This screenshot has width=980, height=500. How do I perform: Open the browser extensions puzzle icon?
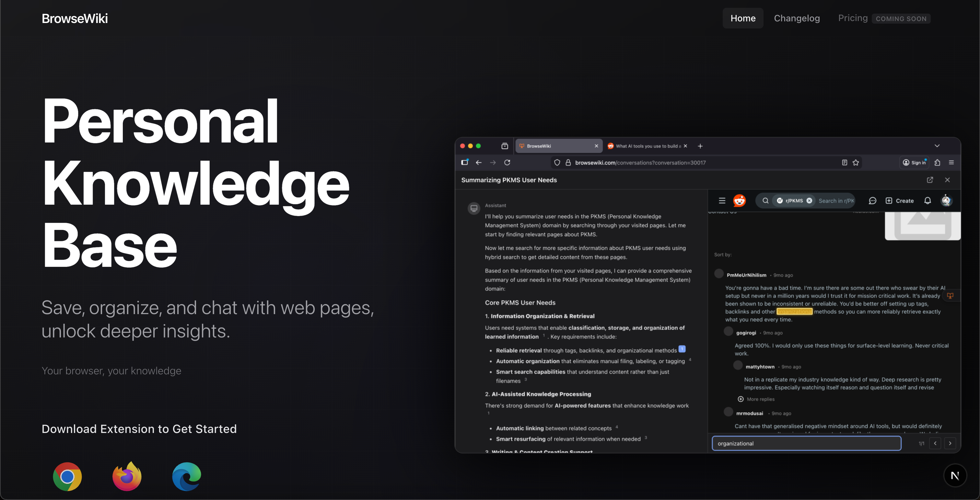[938, 162]
